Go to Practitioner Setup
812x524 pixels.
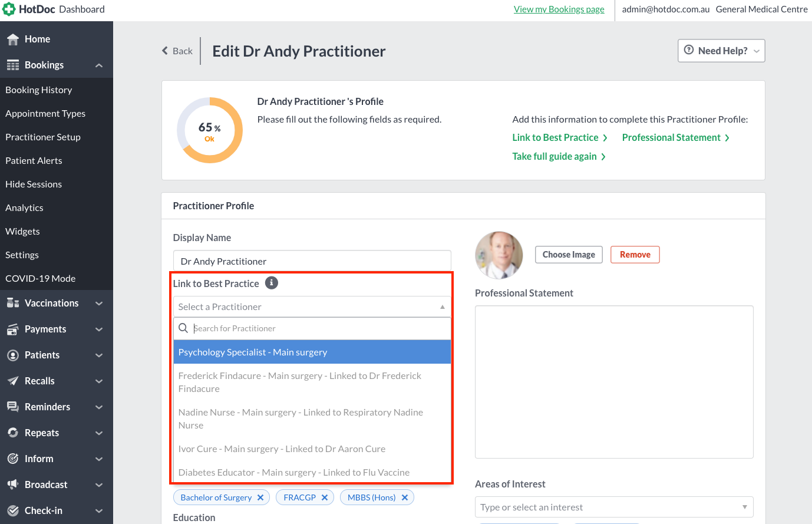pos(43,137)
